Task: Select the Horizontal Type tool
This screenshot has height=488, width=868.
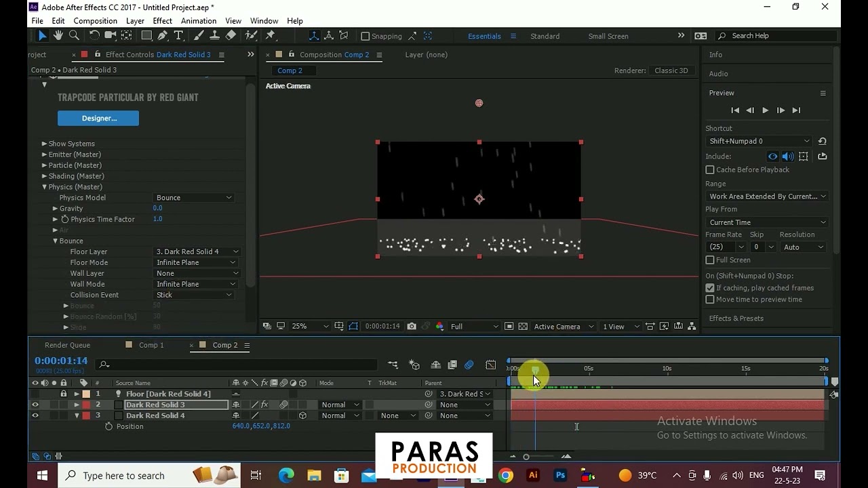Action: tap(179, 36)
